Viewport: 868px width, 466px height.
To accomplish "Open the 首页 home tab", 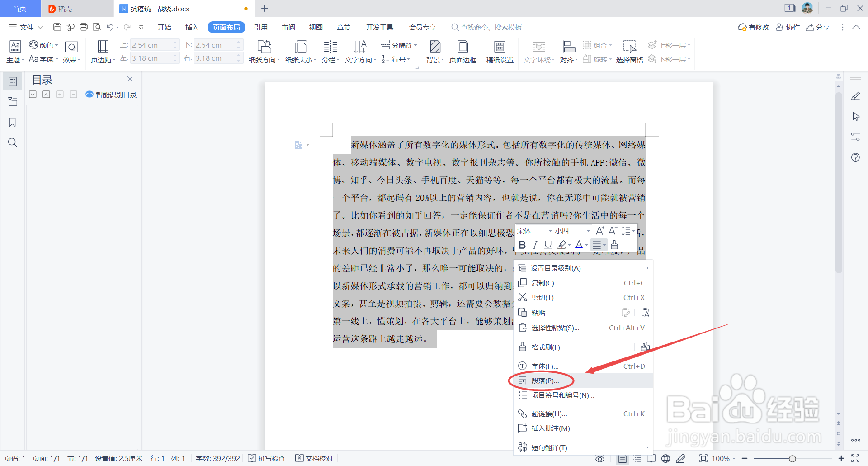I will click(19, 9).
